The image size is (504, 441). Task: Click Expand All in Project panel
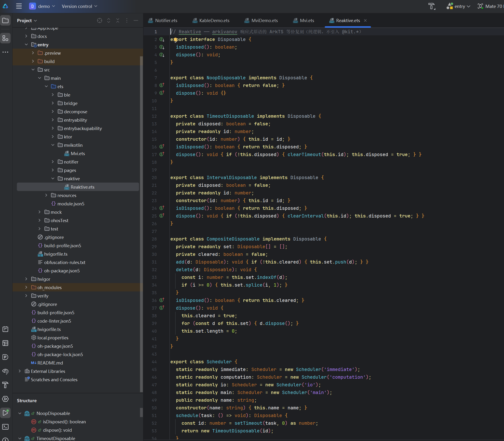click(x=109, y=20)
